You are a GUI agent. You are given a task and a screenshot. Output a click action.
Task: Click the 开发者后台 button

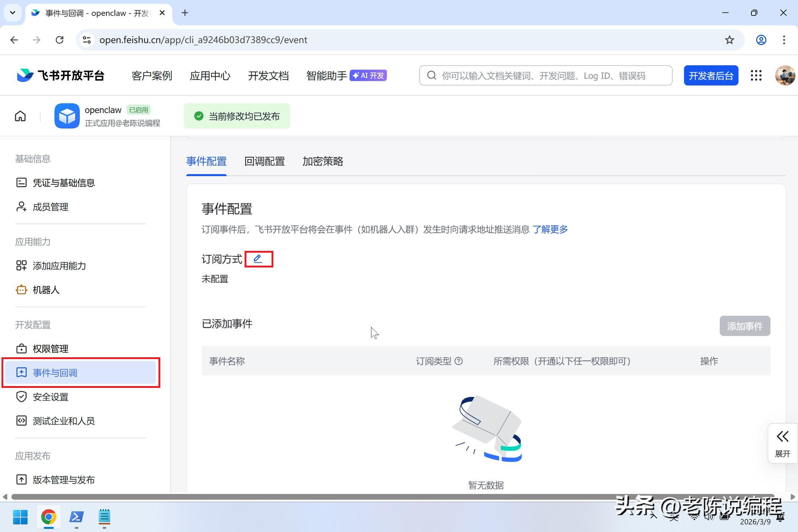pos(711,76)
